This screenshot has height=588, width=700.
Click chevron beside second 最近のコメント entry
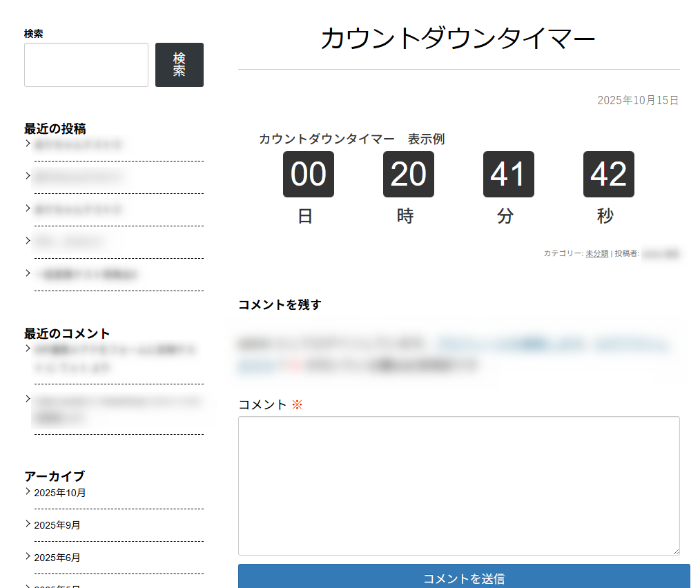(x=28, y=398)
